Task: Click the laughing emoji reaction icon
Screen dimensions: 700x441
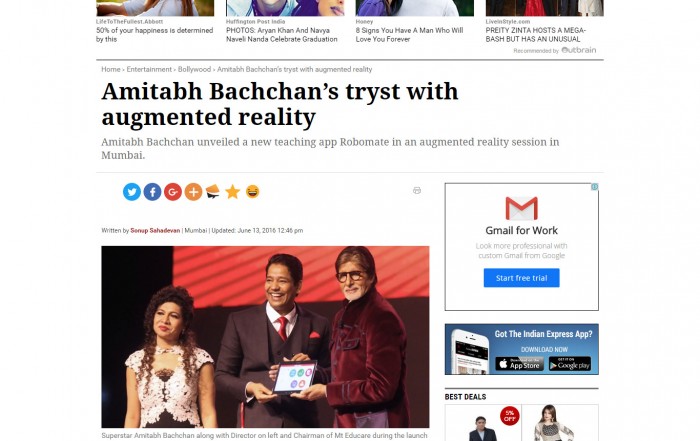Action: pos(253,191)
